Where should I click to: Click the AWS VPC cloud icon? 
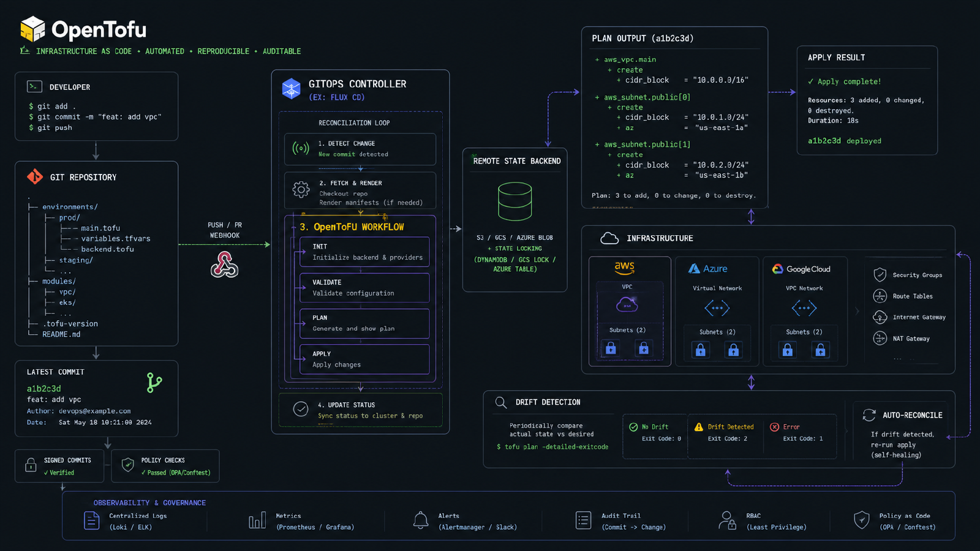[x=627, y=304]
